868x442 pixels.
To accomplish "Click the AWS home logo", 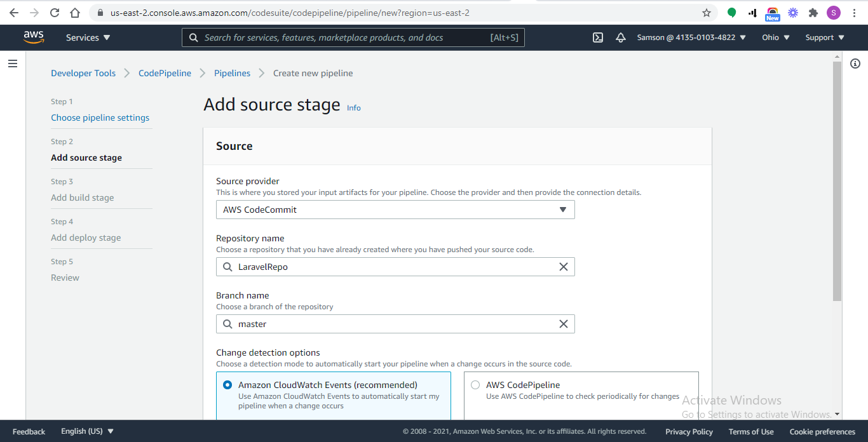I will click(x=34, y=37).
